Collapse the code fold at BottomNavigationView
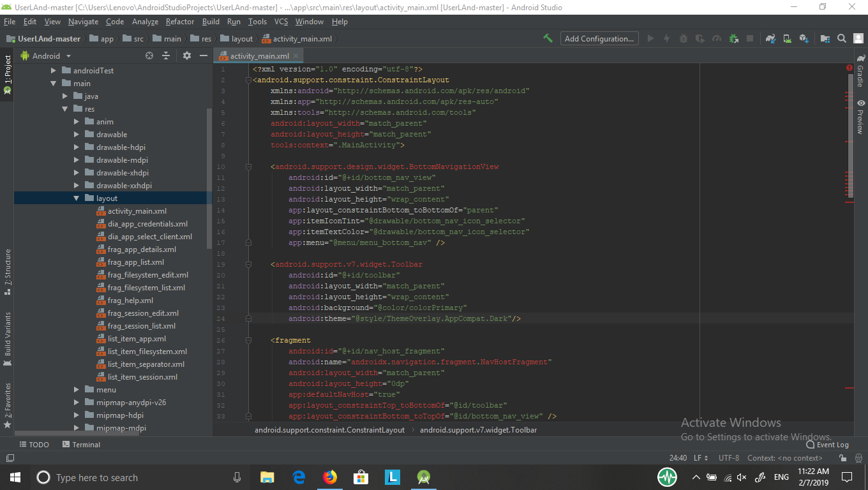 (248, 166)
